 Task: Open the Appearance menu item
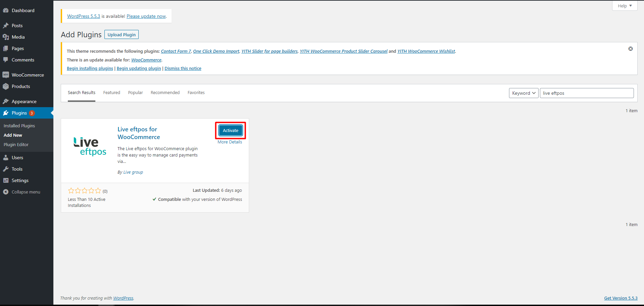27,101
